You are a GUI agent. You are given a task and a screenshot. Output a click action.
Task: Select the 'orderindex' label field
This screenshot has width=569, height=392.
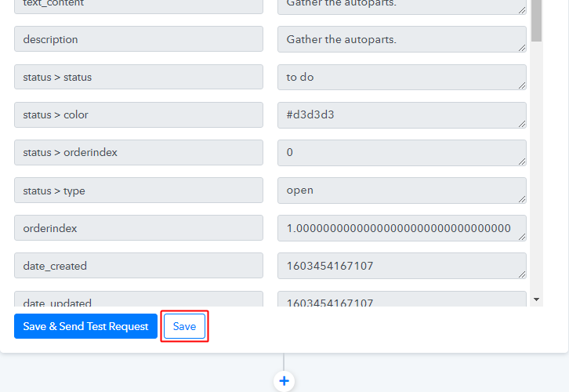click(139, 228)
